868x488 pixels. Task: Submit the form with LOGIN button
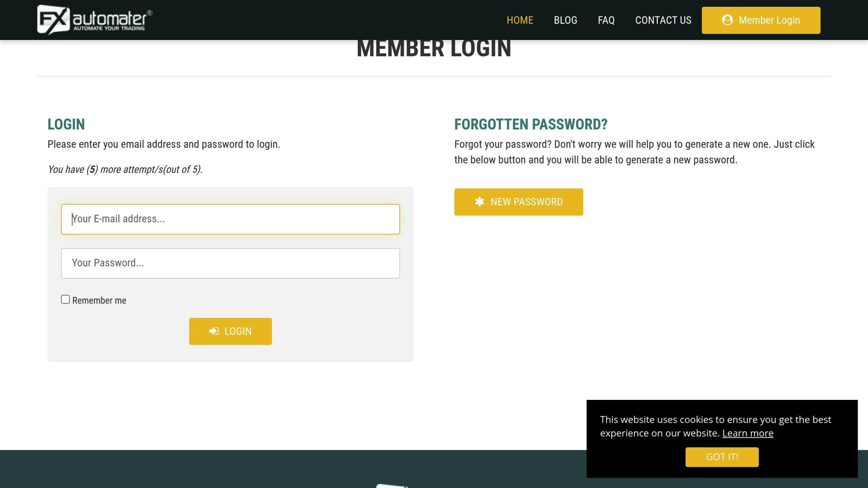pyautogui.click(x=230, y=331)
